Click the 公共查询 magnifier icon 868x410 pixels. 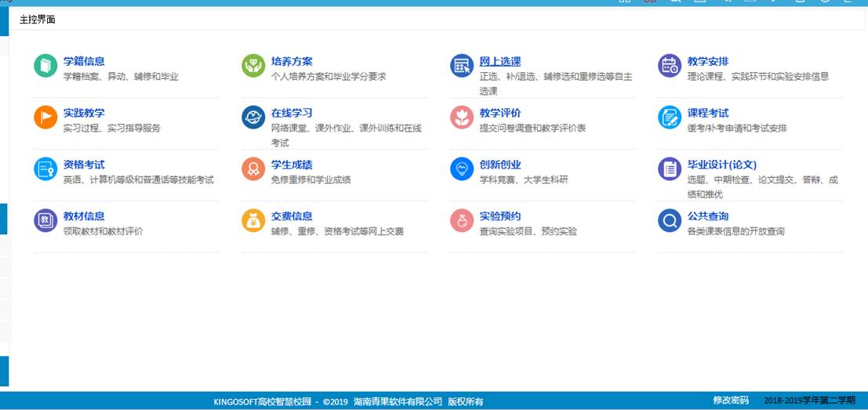[x=670, y=220]
